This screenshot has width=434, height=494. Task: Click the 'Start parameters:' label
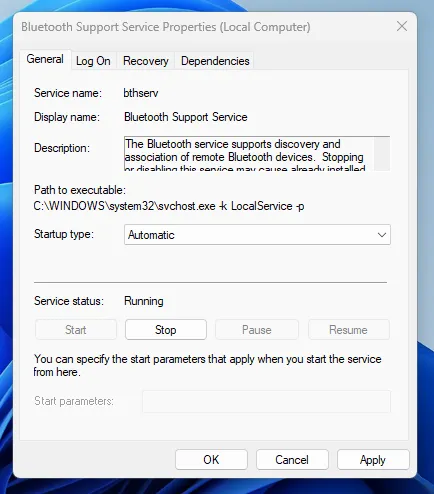click(x=74, y=401)
